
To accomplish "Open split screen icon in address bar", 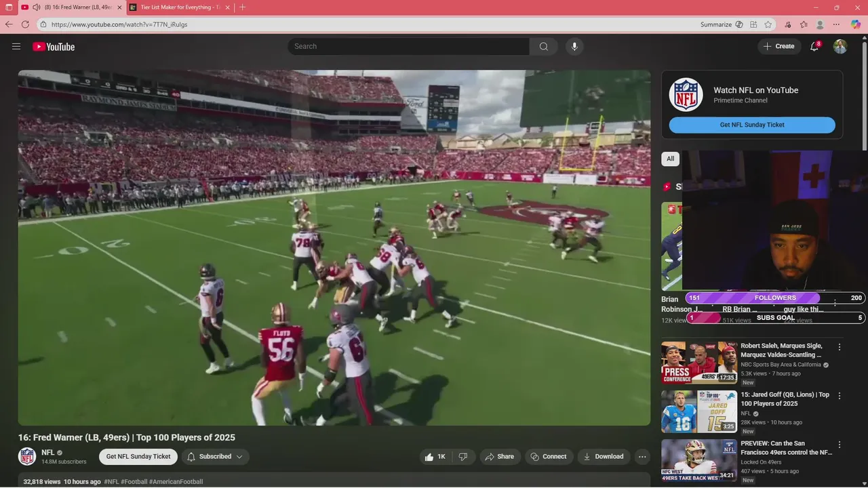I will (x=753, y=24).
